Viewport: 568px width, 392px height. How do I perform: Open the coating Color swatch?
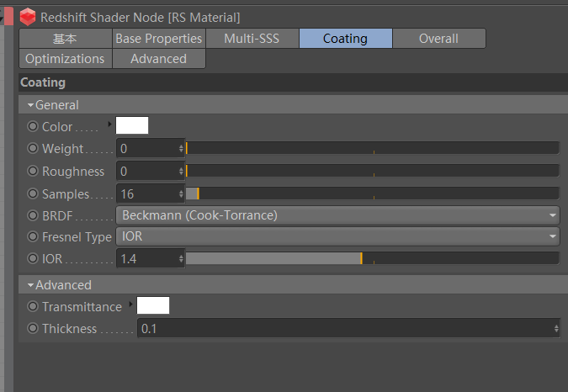(x=132, y=125)
